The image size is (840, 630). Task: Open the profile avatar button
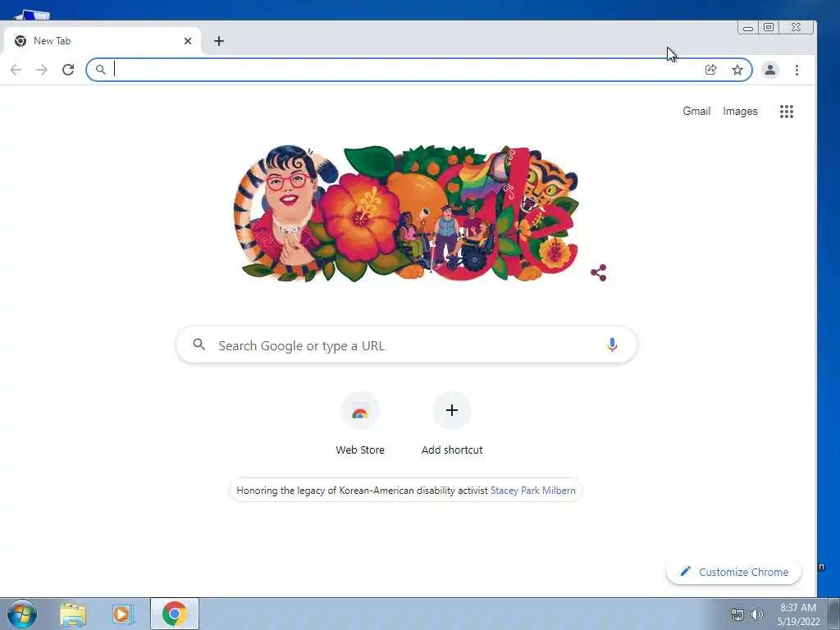pos(770,70)
